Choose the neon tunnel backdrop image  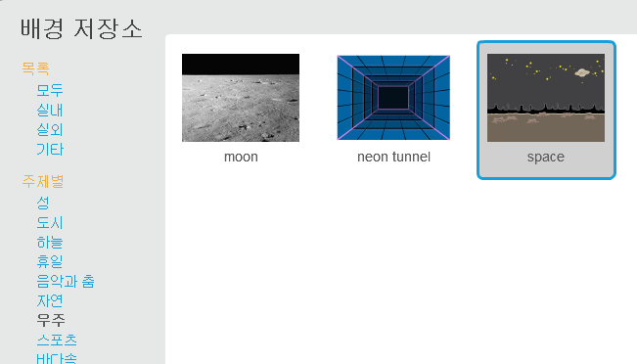tap(393, 98)
